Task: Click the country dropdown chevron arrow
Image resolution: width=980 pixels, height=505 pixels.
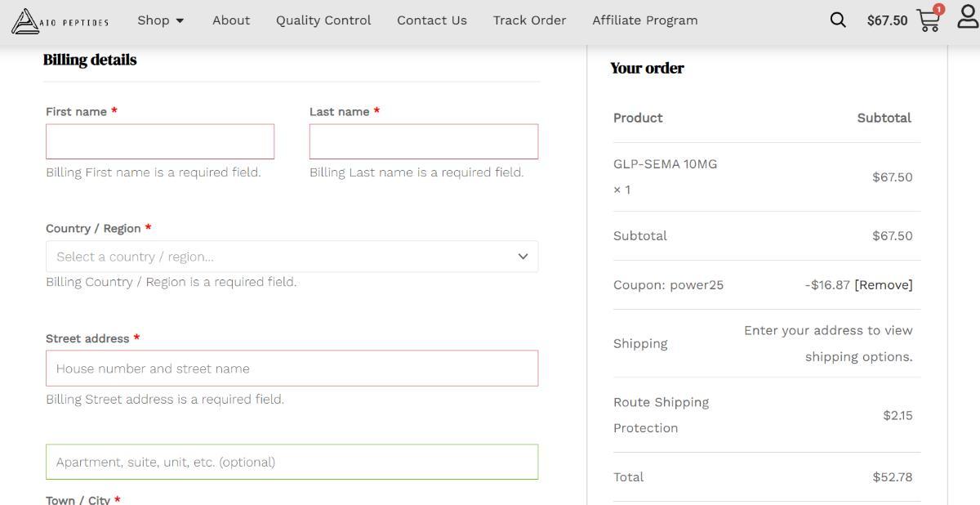Action: coord(523,257)
